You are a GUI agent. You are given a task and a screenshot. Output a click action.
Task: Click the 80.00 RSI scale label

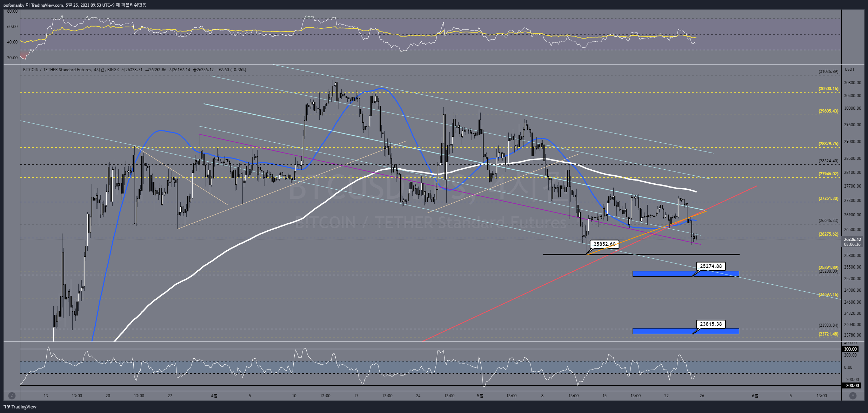[12, 11]
